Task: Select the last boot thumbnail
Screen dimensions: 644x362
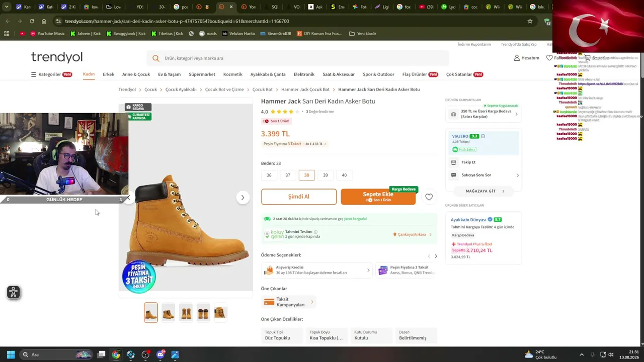Action: [220, 313]
